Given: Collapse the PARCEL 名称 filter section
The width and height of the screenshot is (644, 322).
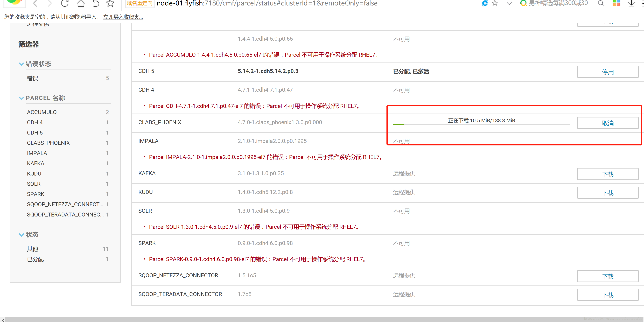Looking at the screenshot, I should coord(22,98).
